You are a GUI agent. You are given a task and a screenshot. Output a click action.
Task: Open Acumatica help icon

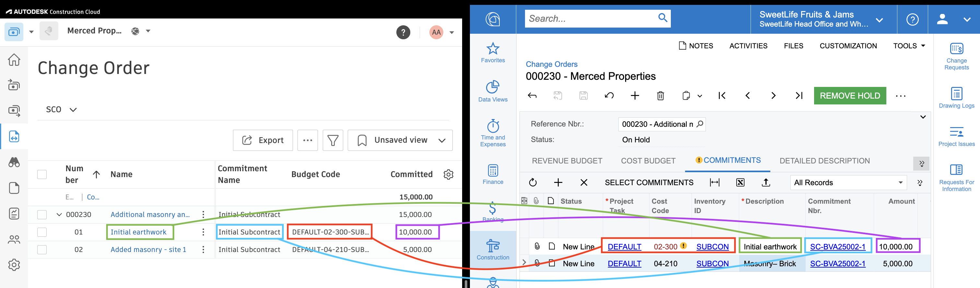point(912,19)
